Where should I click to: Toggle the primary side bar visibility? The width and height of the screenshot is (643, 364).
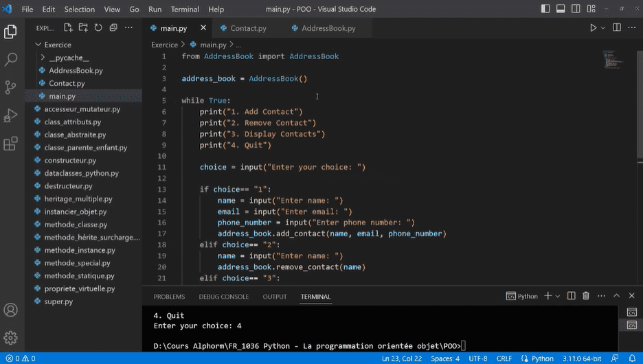[545, 9]
